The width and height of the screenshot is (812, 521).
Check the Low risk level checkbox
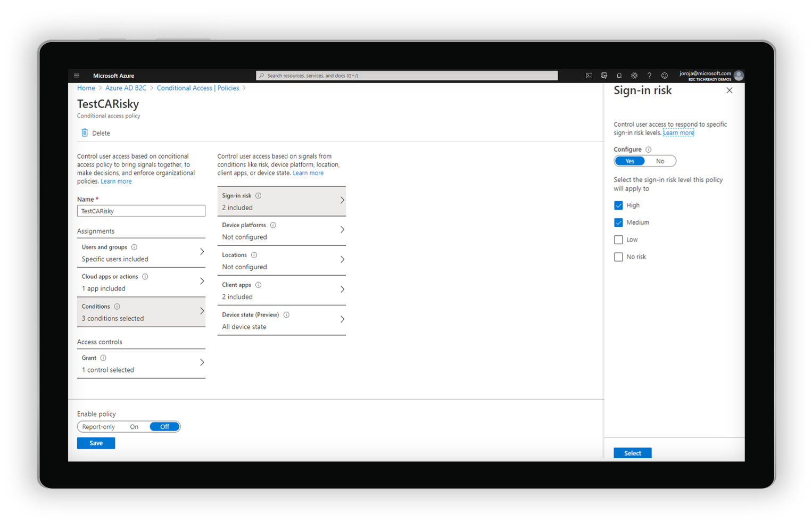(618, 239)
